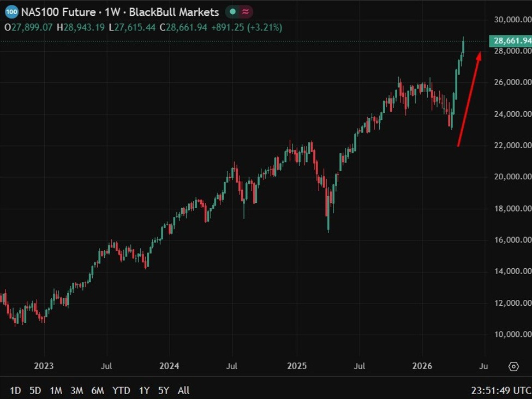Click the open value 27,899.07

pyautogui.click(x=32, y=27)
